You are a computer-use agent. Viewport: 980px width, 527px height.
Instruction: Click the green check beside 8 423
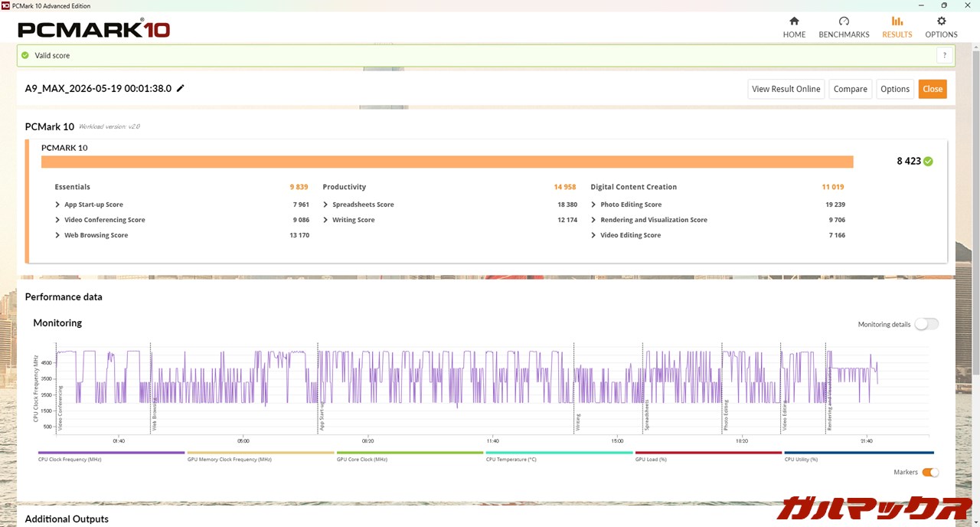[928, 161]
